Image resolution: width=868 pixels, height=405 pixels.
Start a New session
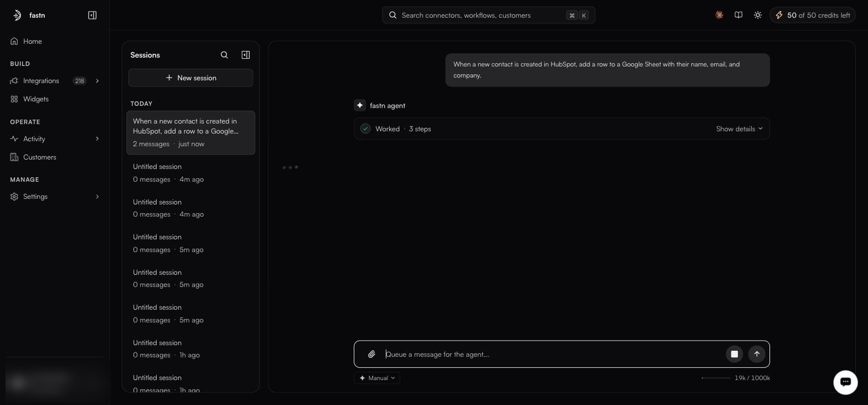191,78
